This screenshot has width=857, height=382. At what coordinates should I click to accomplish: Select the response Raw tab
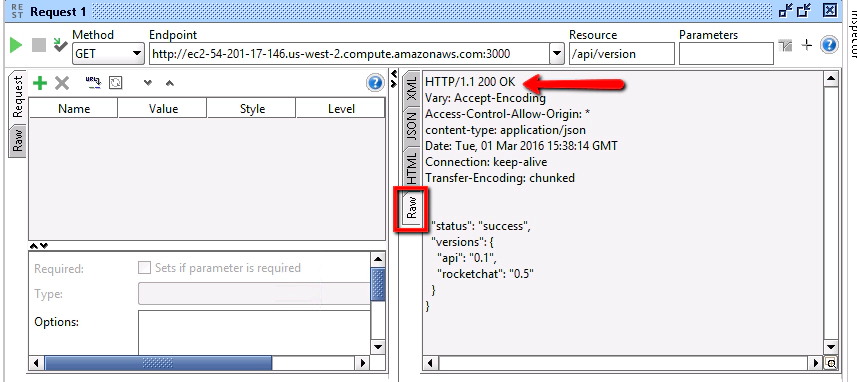point(411,208)
